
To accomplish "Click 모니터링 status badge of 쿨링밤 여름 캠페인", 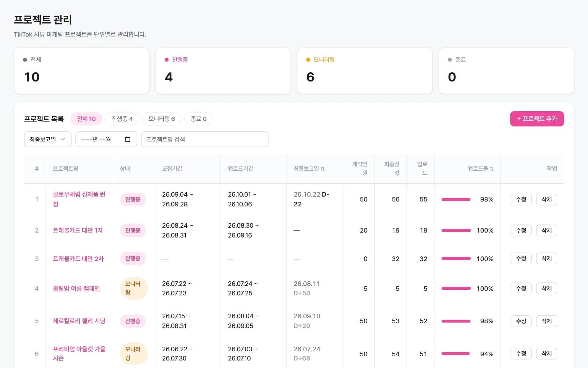I will (134, 289).
